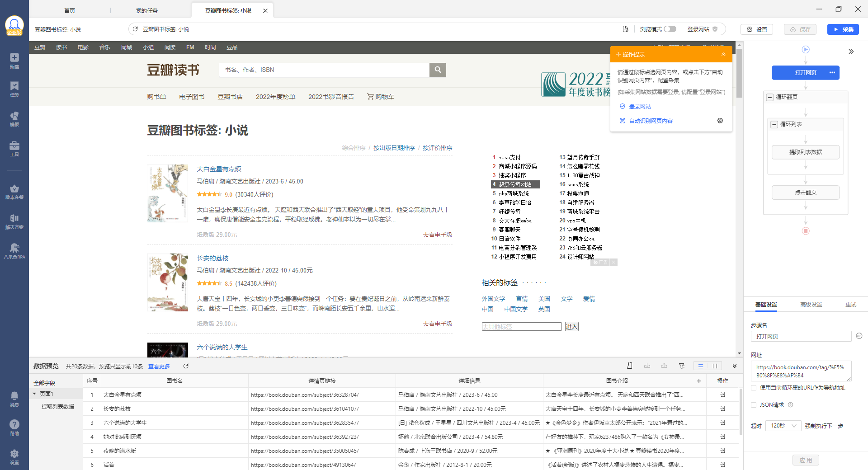Refresh the data preview
868x470 pixels.
pyautogui.click(x=186, y=366)
